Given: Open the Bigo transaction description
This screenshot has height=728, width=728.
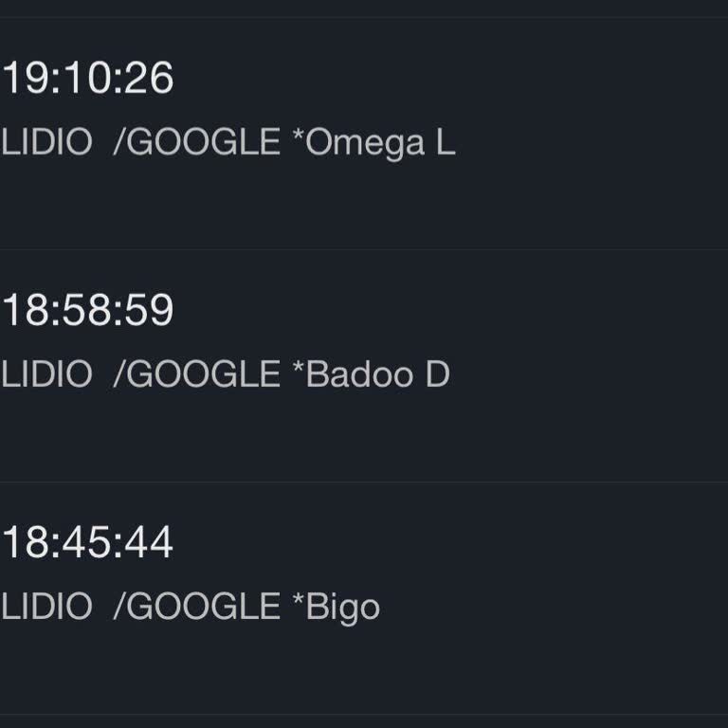Looking at the screenshot, I should pos(190,607).
